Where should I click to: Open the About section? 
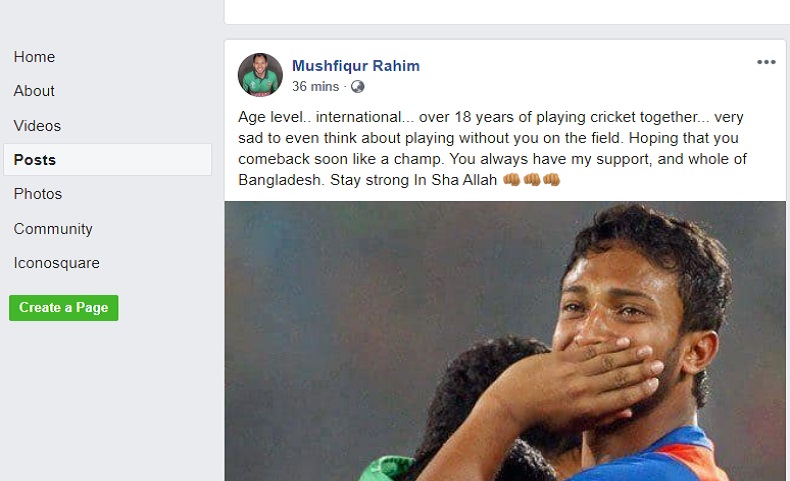(34, 91)
